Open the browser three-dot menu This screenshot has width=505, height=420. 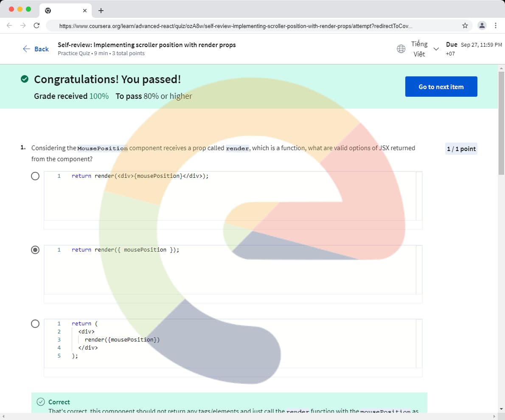(x=495, y=25)
